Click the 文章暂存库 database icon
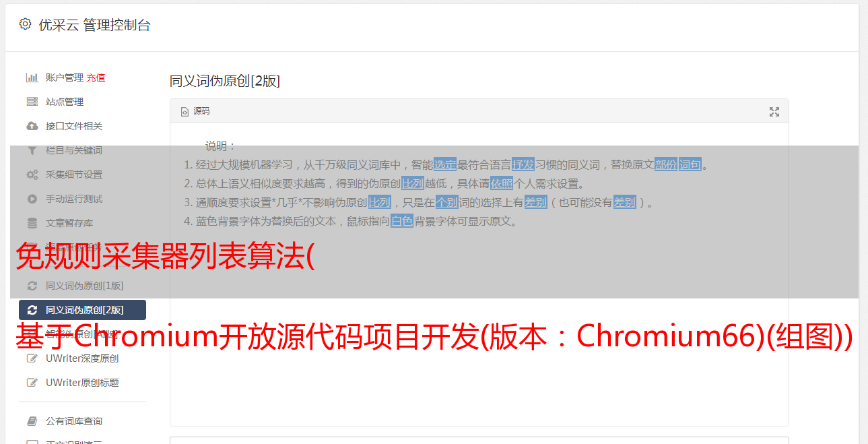The image size is (868, 444). coord(32,223)
